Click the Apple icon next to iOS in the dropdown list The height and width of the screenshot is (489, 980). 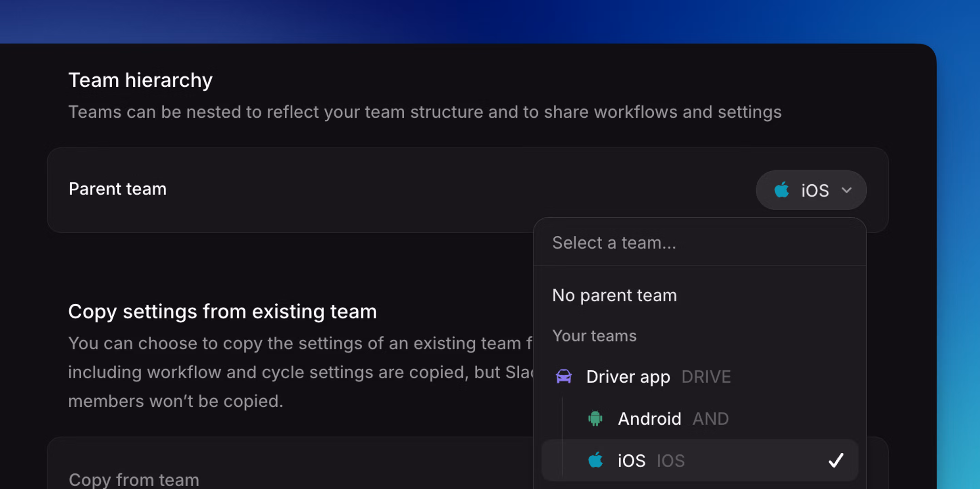click(595, 460)
